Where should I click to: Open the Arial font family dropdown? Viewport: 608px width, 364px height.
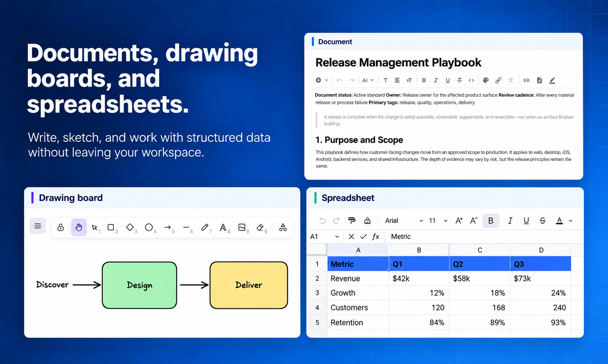coord(404,221)
